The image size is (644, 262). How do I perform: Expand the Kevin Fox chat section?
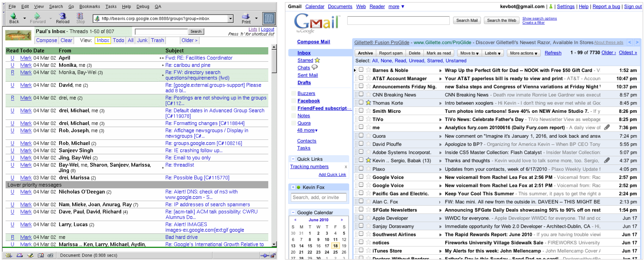tap(293, 187)
